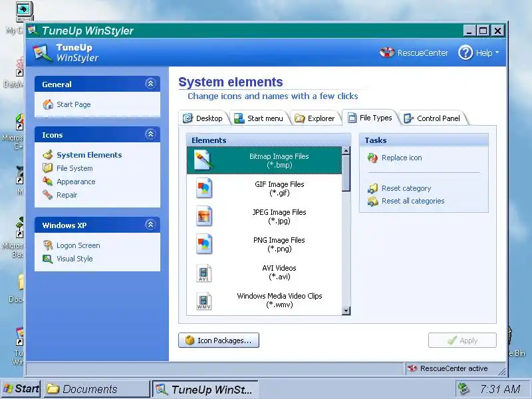Click the Elements list scroll-down arrow

346,311
